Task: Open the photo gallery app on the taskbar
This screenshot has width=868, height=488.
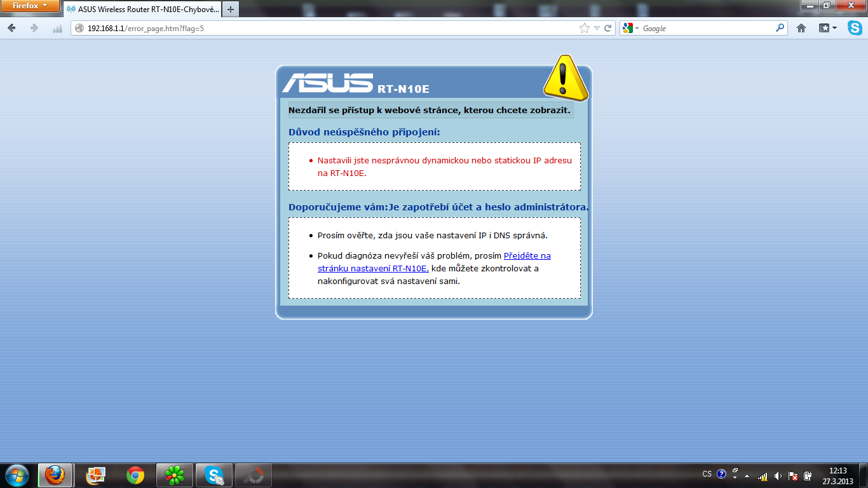Action: pos(96,475)
